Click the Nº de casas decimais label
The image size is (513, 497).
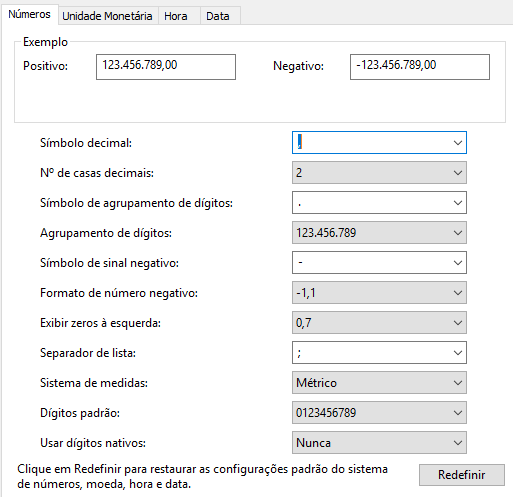pyautogui.click(x=97, y=173)
